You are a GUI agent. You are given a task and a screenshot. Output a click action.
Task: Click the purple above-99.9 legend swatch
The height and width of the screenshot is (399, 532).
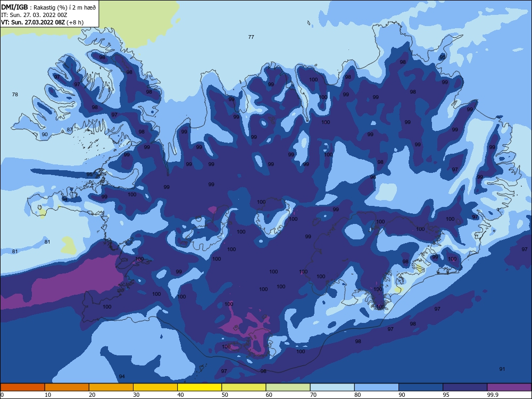click(509, 387)
